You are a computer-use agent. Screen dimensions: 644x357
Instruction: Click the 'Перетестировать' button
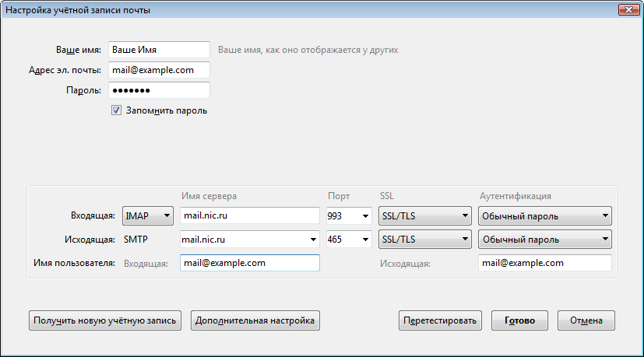click(440, 320)
